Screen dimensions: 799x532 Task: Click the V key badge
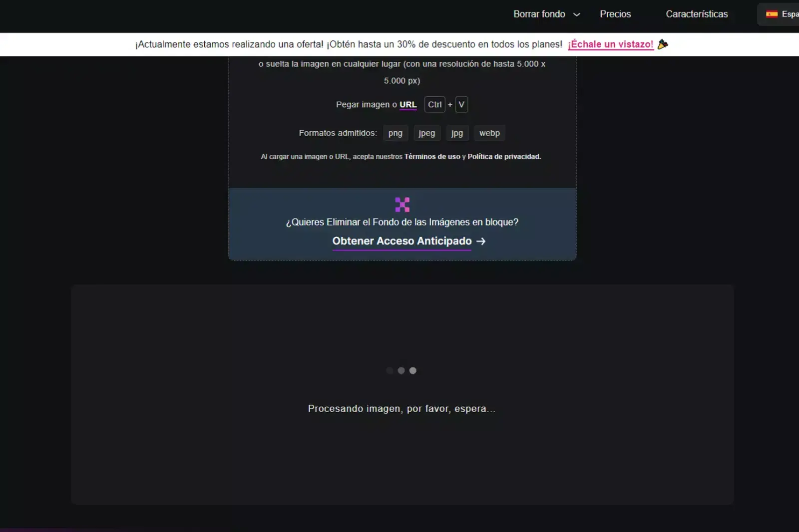point(461,105)
